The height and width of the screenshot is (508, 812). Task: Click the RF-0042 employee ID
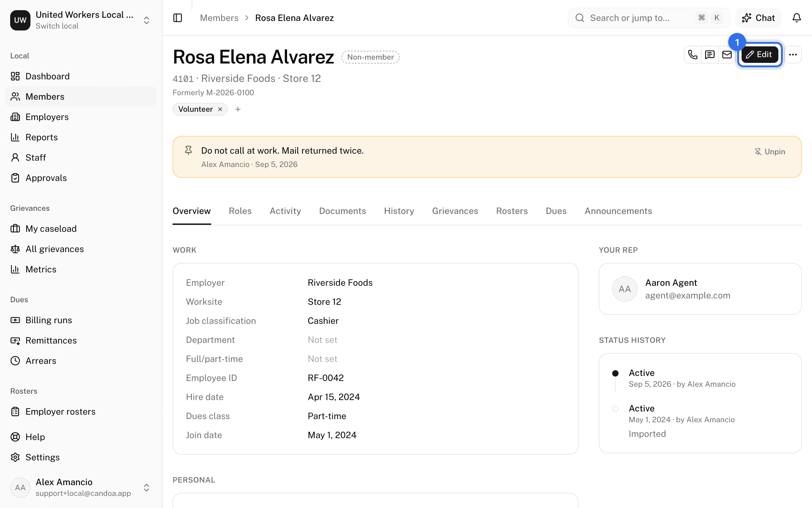click(325, 378)
